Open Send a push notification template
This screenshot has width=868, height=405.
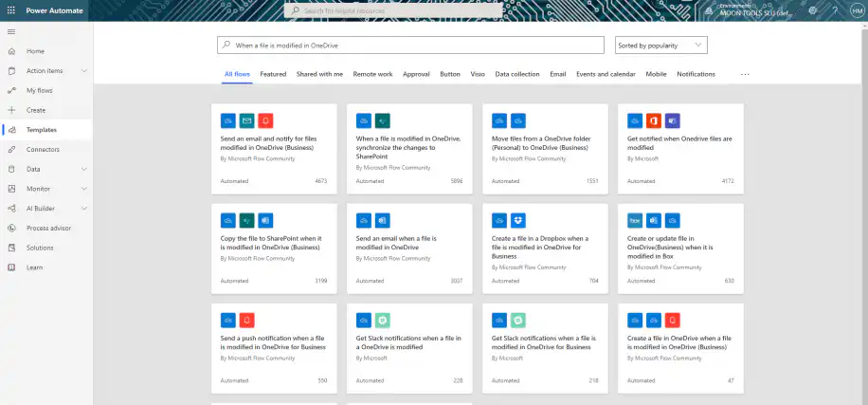[x=274, y=348]
